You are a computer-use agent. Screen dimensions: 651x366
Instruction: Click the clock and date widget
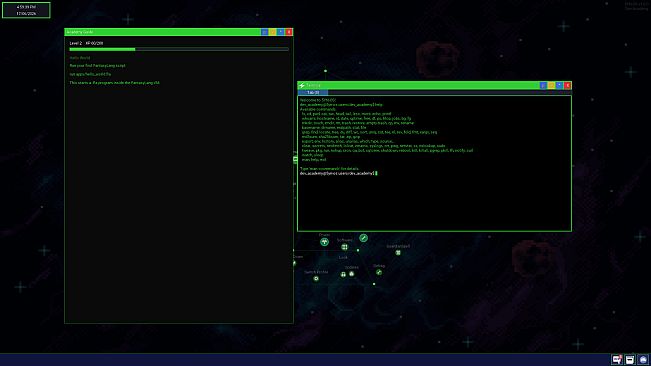[26, 10]
